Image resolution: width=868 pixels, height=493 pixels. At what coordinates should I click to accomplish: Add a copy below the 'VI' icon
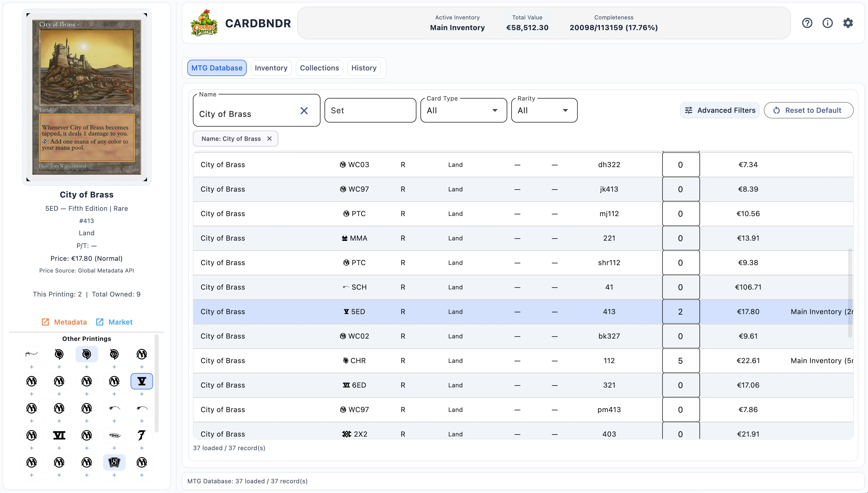coord(59,448)
